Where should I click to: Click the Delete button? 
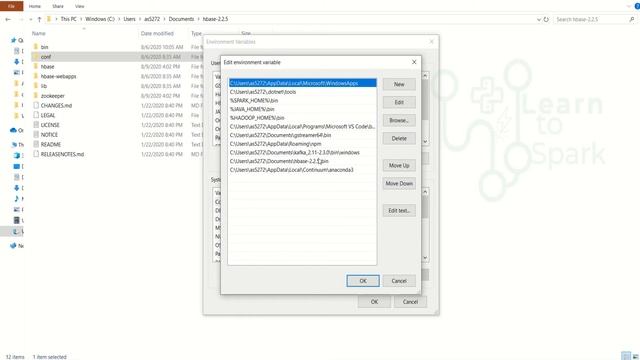399,138
